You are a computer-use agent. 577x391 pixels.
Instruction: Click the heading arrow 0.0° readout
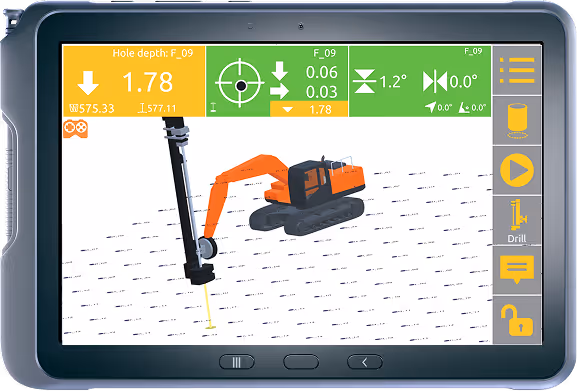438,107
